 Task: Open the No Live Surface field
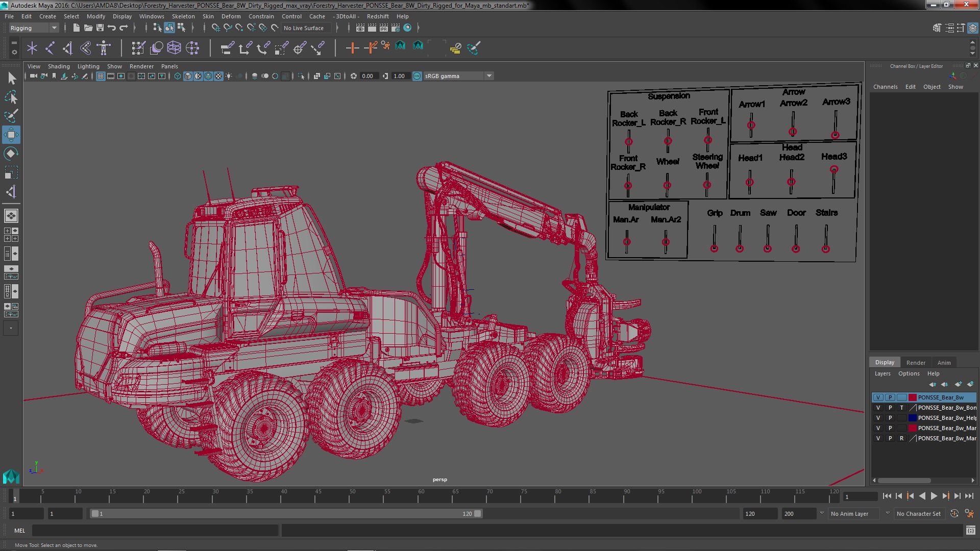point(306,28)
